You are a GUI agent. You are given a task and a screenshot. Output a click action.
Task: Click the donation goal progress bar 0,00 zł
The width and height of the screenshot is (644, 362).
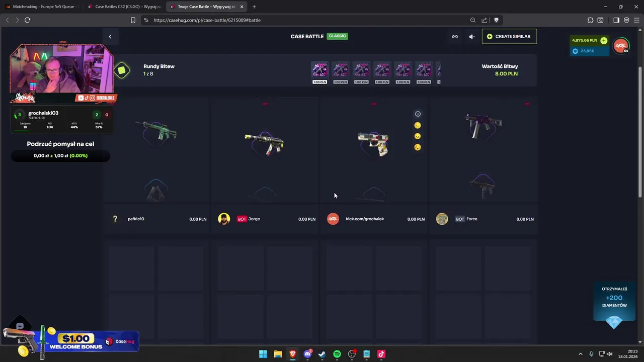60,155
